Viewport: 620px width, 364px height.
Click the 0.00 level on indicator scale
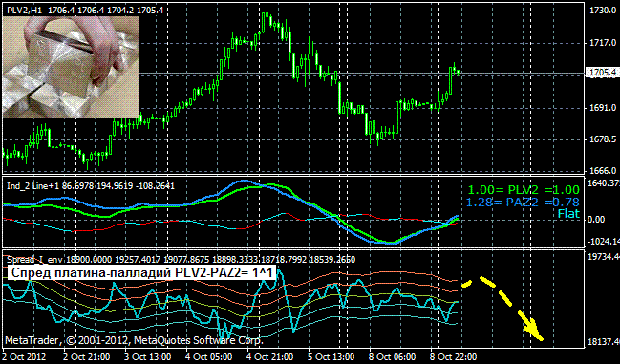coord(596,220)
